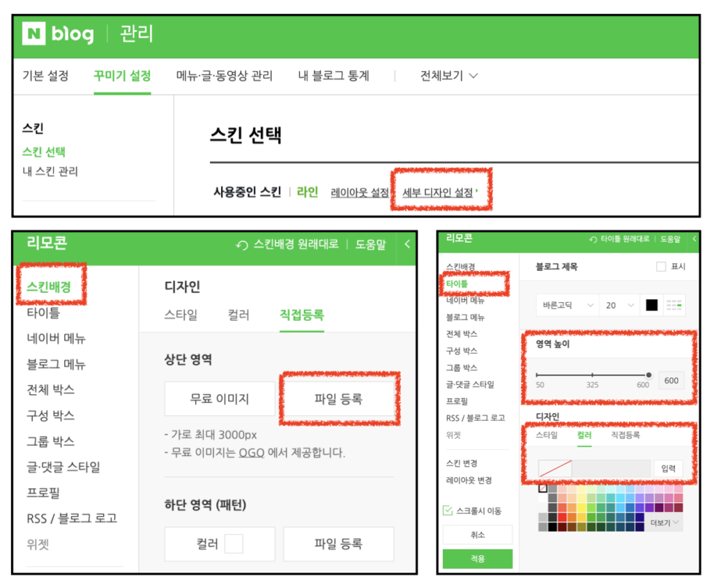The height and width of the screenshot is (588, 714).
Task: Collapse the left 리모콘 panel with its arrow
Action: (x=407, y=244)
